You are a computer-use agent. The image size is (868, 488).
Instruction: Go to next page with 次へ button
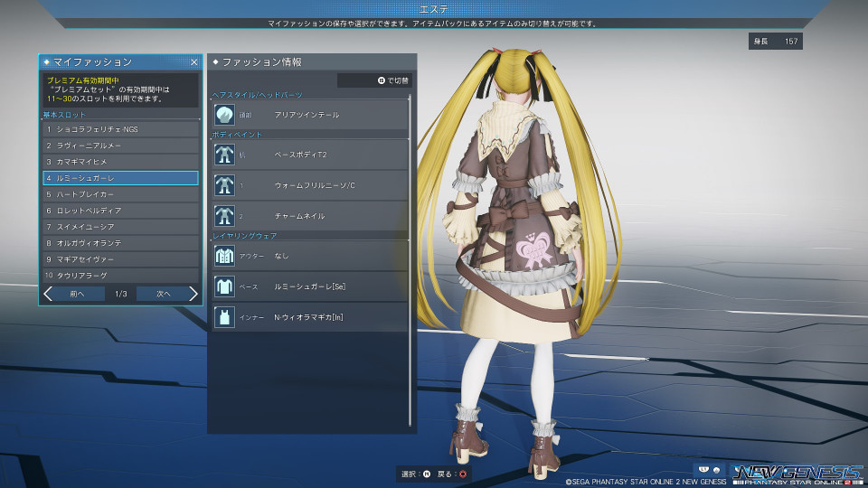pos(163,294)
